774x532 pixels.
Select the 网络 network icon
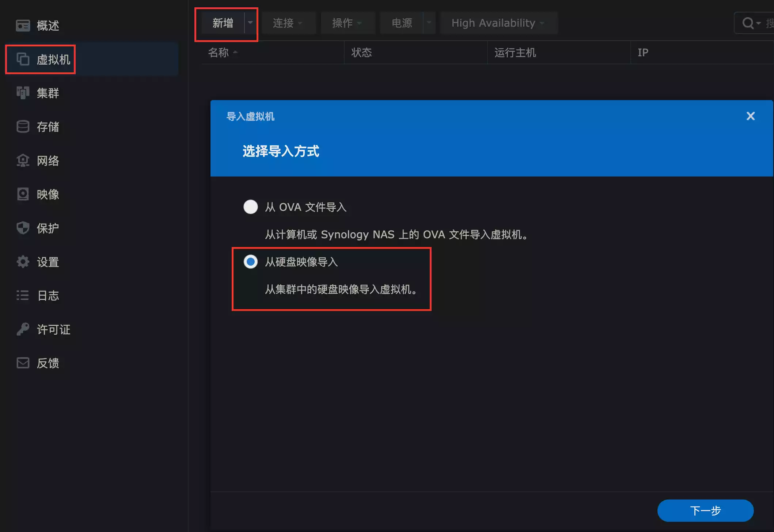point(23,160)
